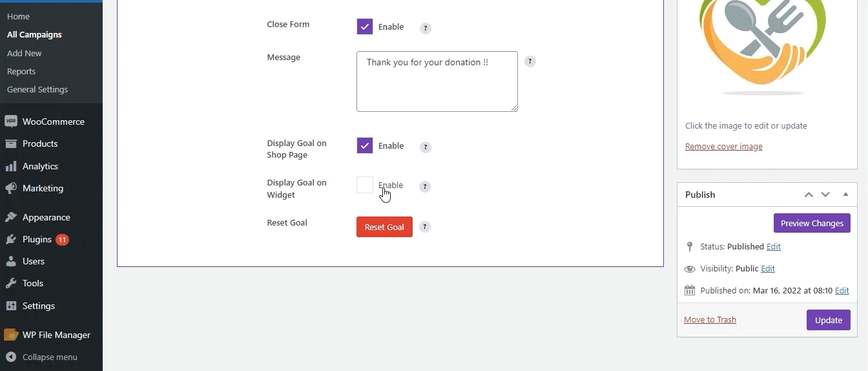The image size is (868, 371).
Task: Open WooCommerce menu via its icon
Action: pos(10,122)
